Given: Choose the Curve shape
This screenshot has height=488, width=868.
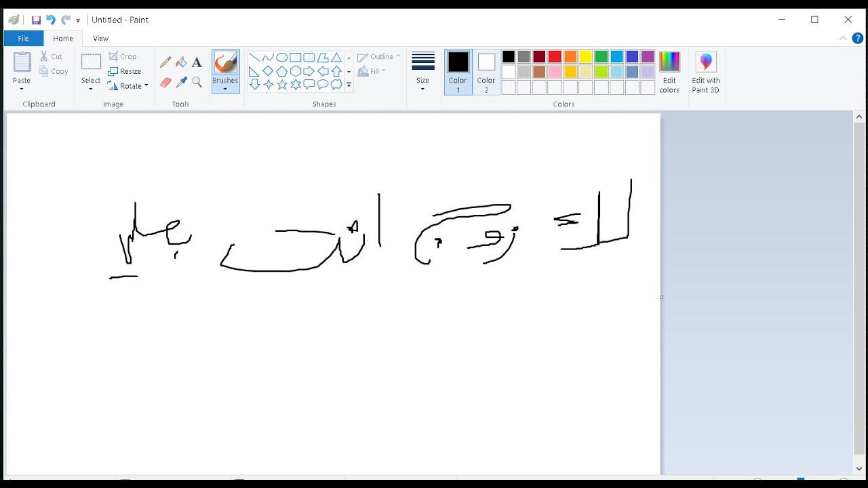Looking at the screenshot, I should pos(268,58).
